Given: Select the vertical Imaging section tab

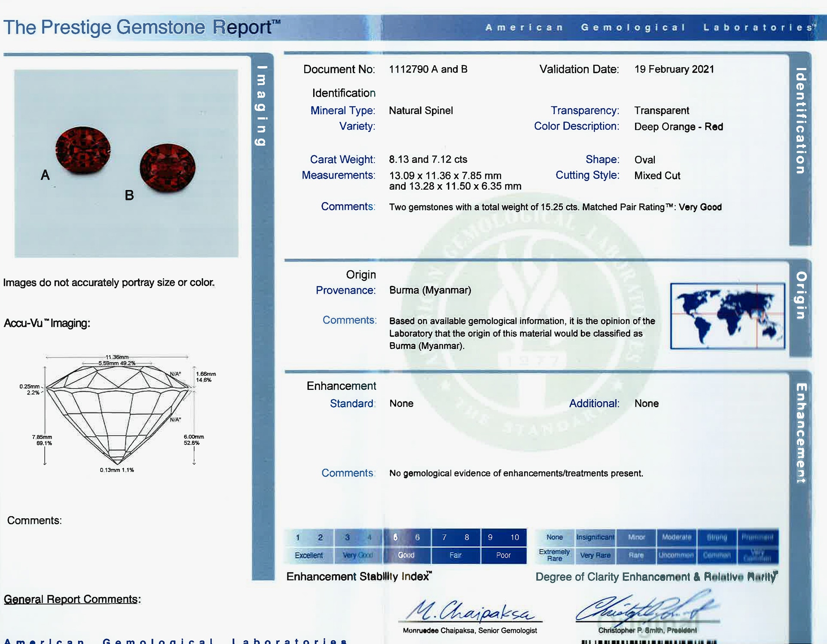Looking at the screenshot, I should [x=261, y=106].
